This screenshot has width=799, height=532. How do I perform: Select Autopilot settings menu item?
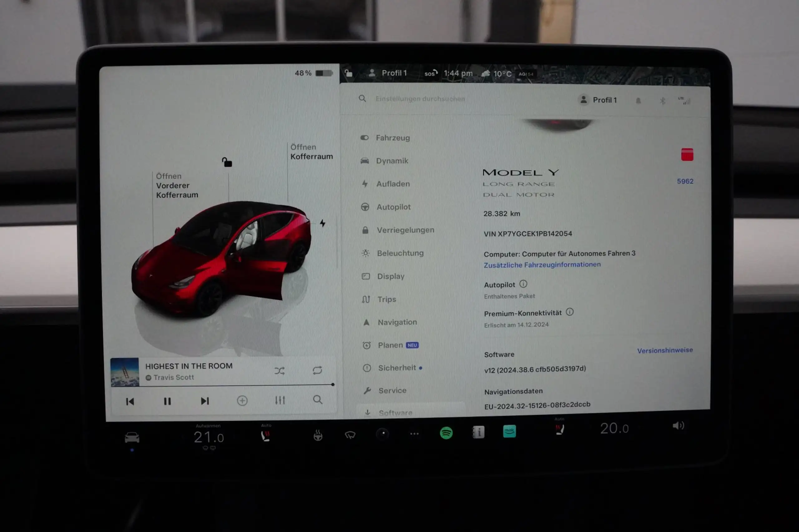(393, 207)
